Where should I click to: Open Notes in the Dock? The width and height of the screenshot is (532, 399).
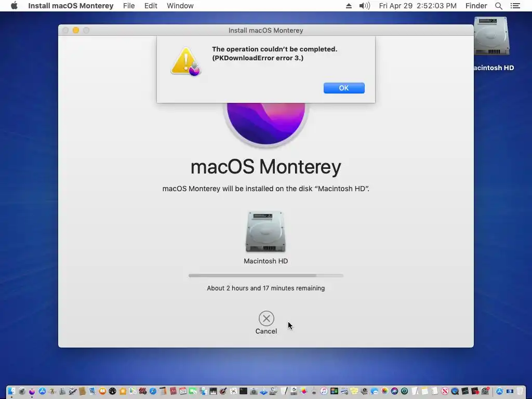(425, 391)
